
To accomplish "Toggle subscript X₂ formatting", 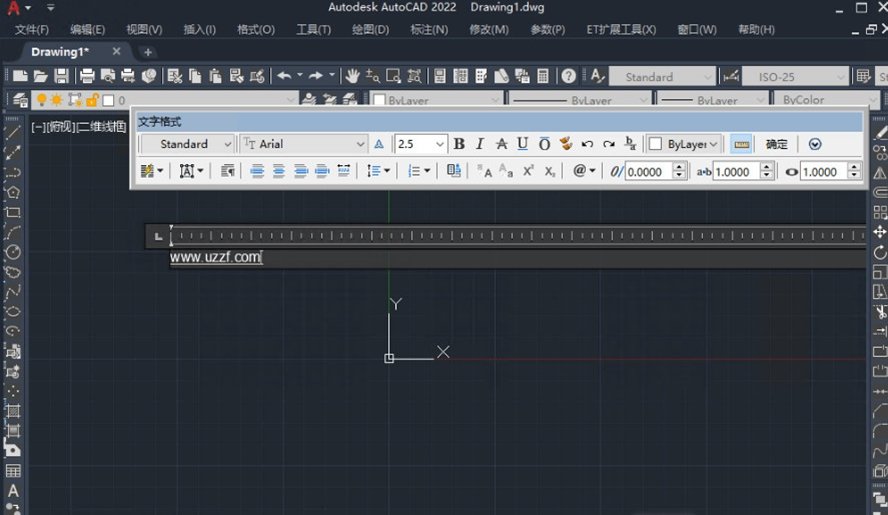I will 549,171.
